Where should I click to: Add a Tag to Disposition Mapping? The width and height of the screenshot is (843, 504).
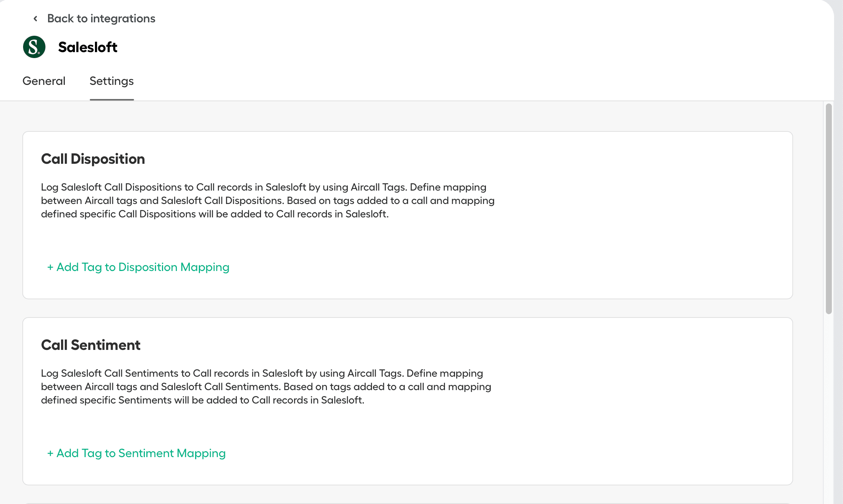143,267
